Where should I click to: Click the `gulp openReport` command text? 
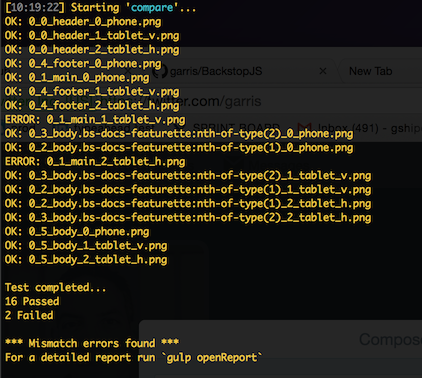pos(212,357)
